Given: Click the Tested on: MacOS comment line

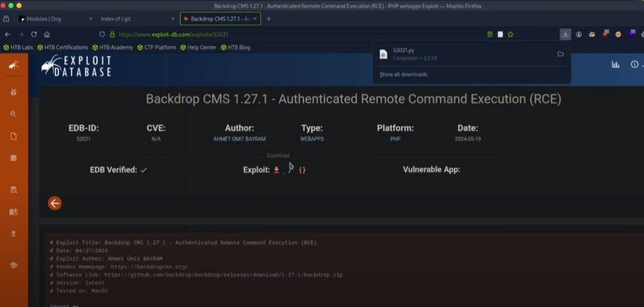Looking at the screenshot, I should 79,291.
